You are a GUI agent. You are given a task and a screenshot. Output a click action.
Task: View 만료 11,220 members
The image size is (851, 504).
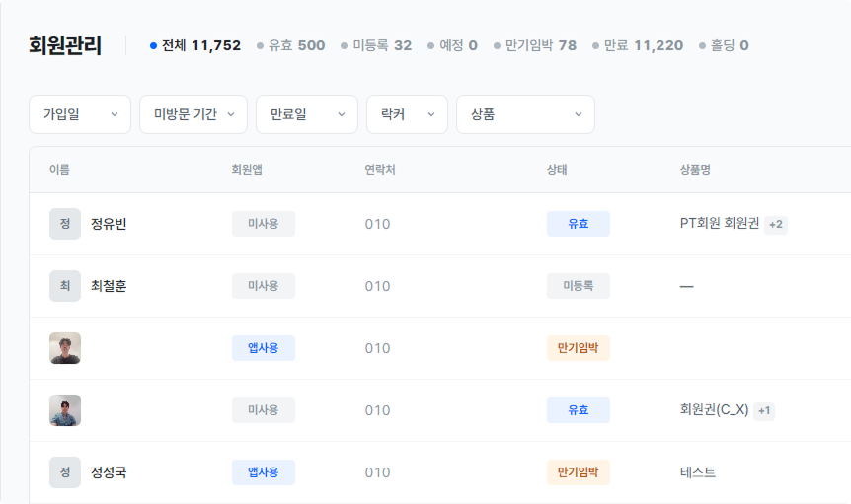coord(638,45)
